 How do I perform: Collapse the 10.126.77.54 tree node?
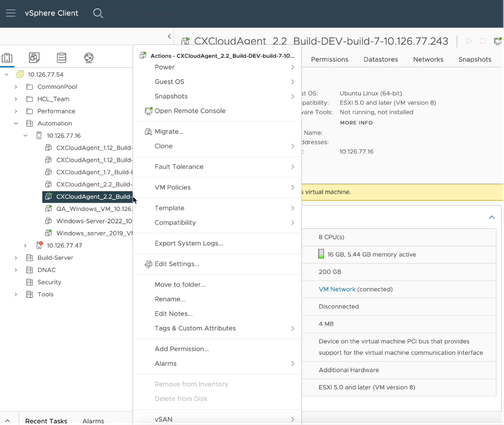pos(6,74)
